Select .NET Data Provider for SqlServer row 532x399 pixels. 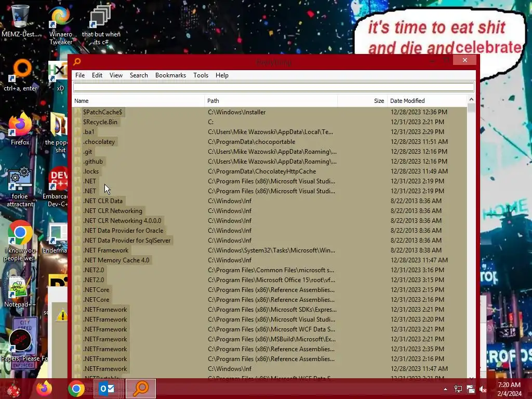pos(270,240)
